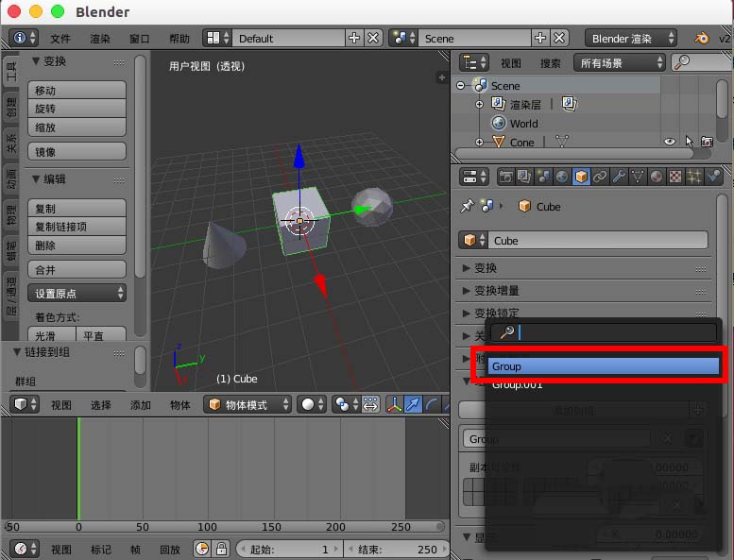Click the 缩放 button
The image size is (734, 560).
click(77, 127)
